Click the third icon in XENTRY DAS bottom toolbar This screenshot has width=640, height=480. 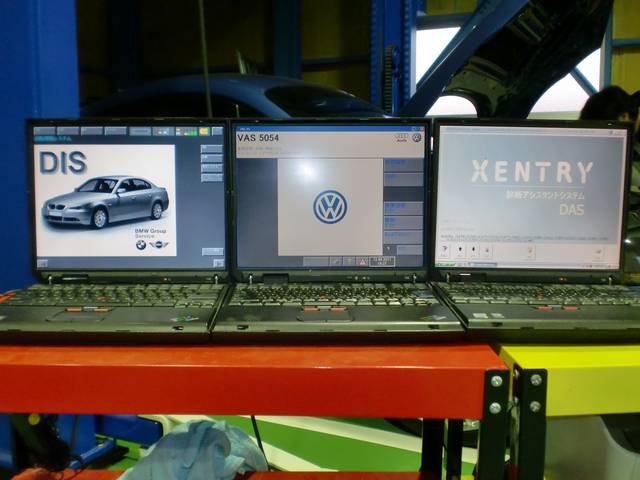click(x=473, y=251)
